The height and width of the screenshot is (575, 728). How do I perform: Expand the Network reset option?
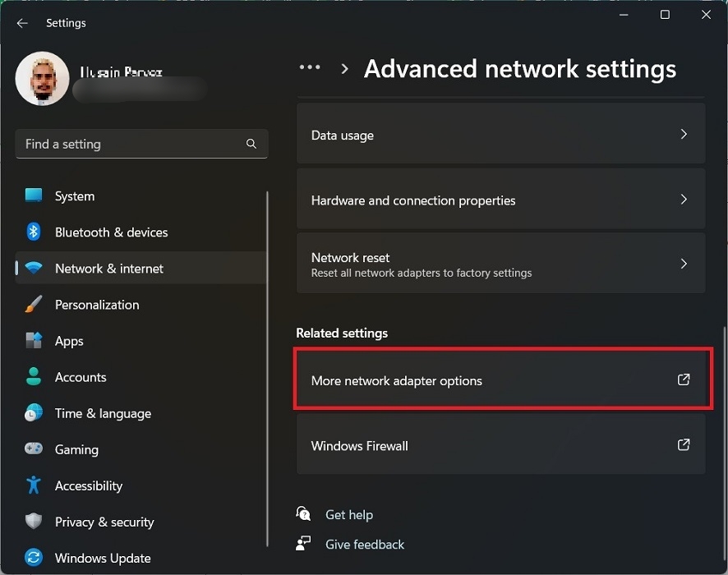684,264
